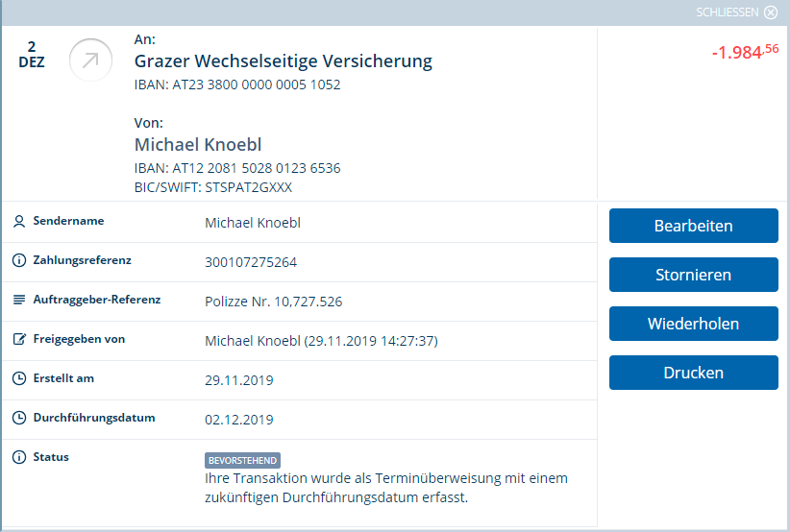Click the BEVORSTEHEND status badge

(242, 461)
